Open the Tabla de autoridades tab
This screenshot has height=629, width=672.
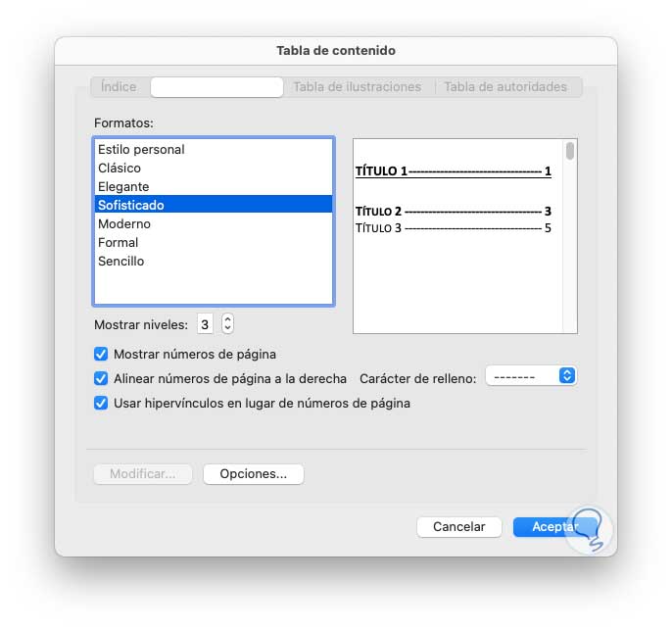[505, 87]
